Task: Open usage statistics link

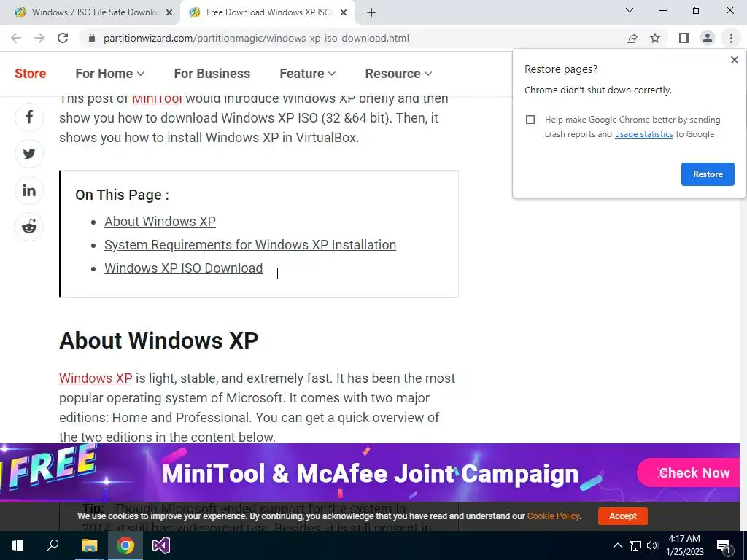Action: click(643, 134)
